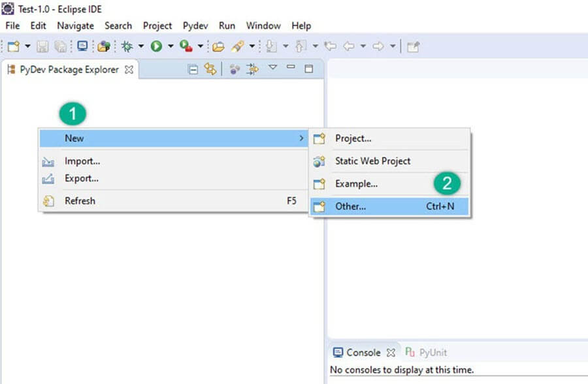This screenshot has height=384, width=588.
Task: Toggle Link with Editor in Package Explorer
Action: (210, 69)
